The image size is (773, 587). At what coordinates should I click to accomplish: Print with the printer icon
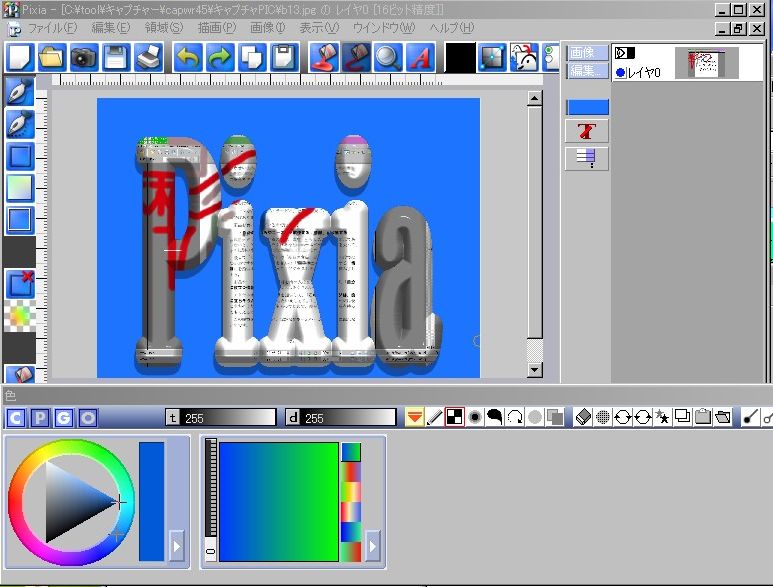pos(148,58)
